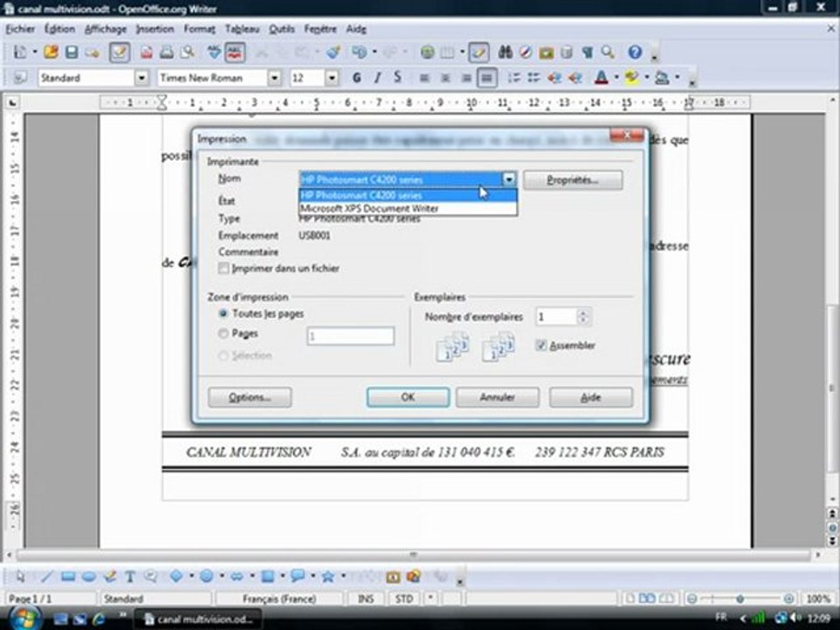Click the zoom slider in status bar
Screen dimensions: 840x630
click(x=740, y=598)
